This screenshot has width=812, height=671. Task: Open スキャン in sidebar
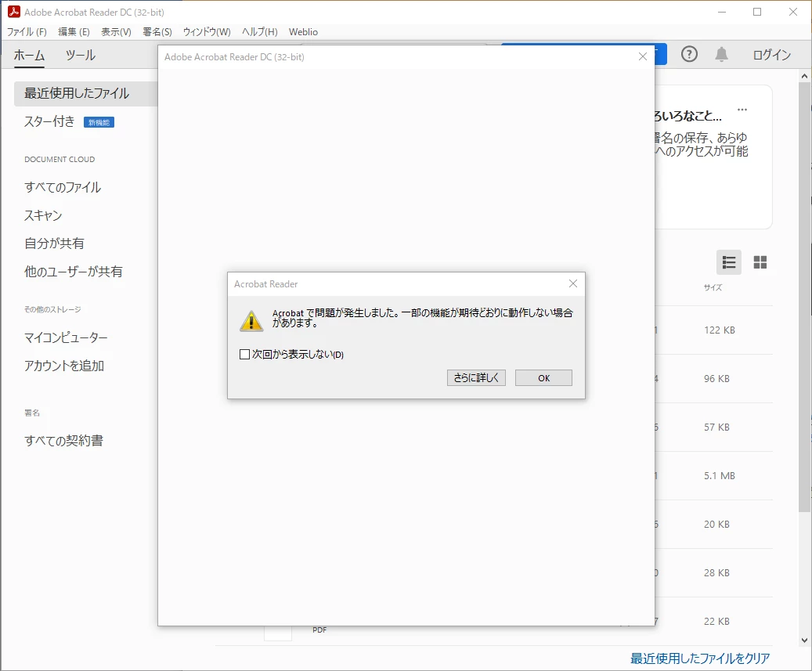tap(43, 215)
